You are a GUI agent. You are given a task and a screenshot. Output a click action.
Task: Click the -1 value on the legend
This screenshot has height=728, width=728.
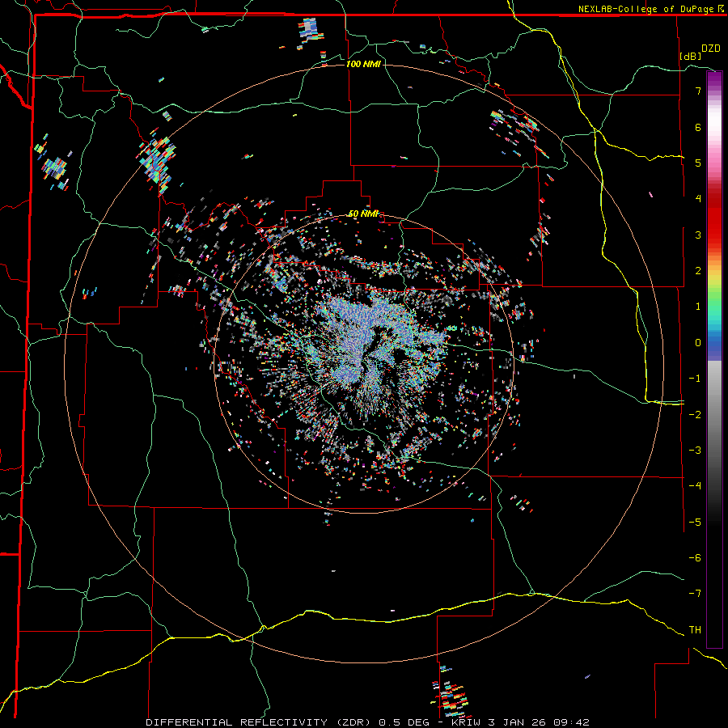coord(695,379)
